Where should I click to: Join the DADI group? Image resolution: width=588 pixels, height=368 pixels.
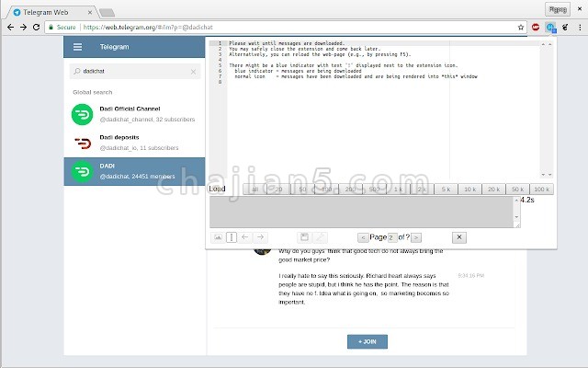[x=367, y=341]
